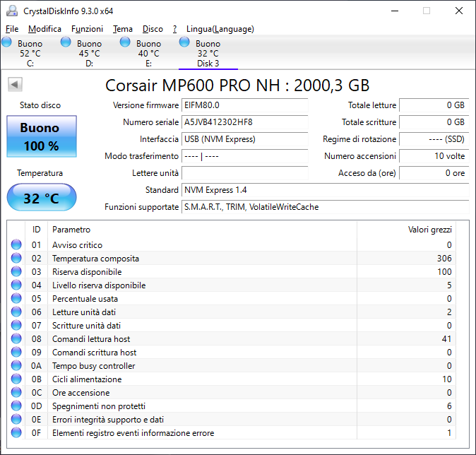This screenshot has width=476, height=455.
Task: Open the File menu
Action: click(12, 29)
